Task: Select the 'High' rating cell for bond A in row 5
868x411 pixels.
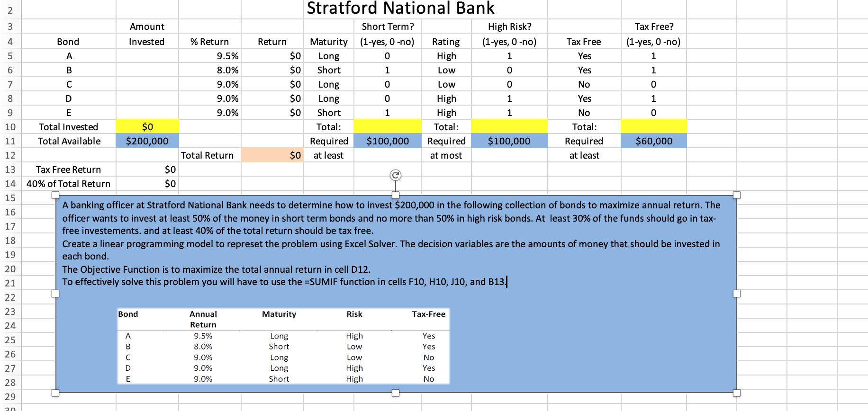Action: [x=446, y=56]
